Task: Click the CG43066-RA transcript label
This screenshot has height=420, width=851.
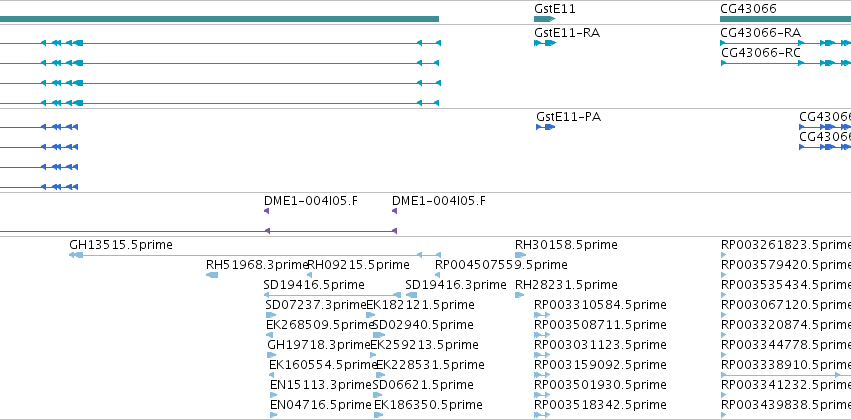Action: point(760,33)
